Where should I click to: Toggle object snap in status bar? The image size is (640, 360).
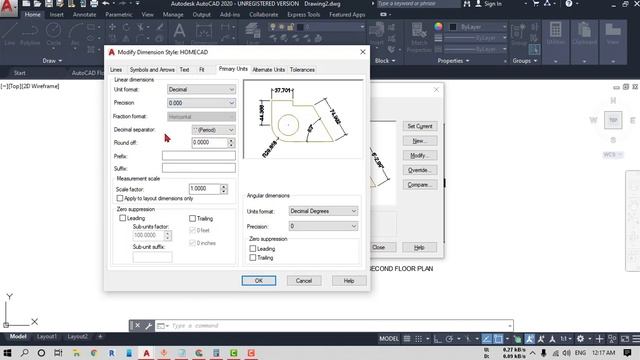coord(498,339)
